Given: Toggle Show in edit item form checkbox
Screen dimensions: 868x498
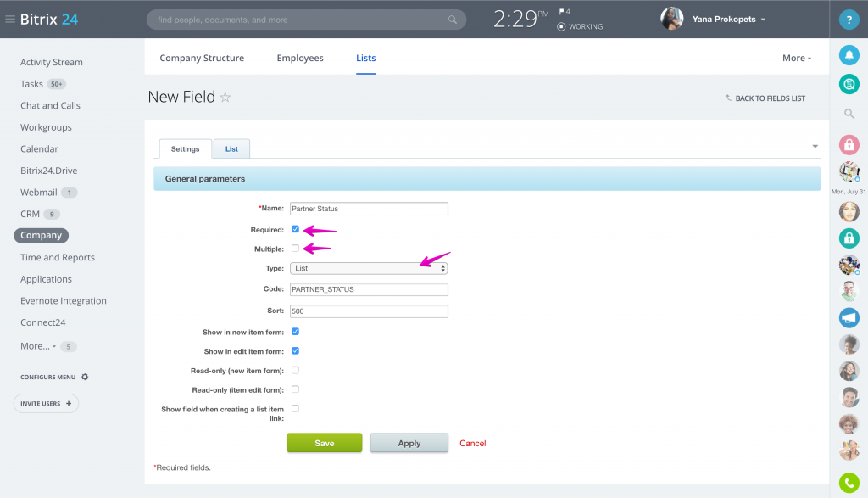Looking at the screenshot, I should pyautogui.click(x=295, y=351).
